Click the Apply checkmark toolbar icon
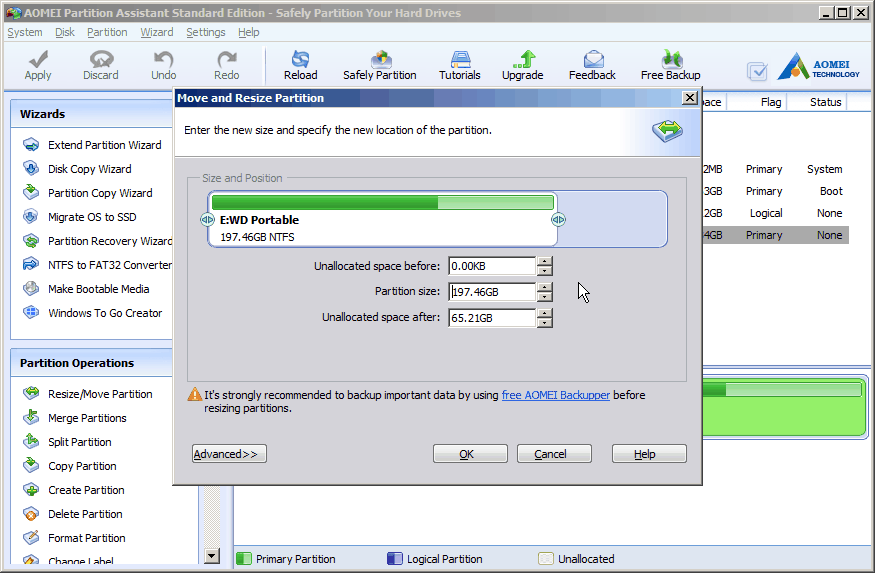 38,59
